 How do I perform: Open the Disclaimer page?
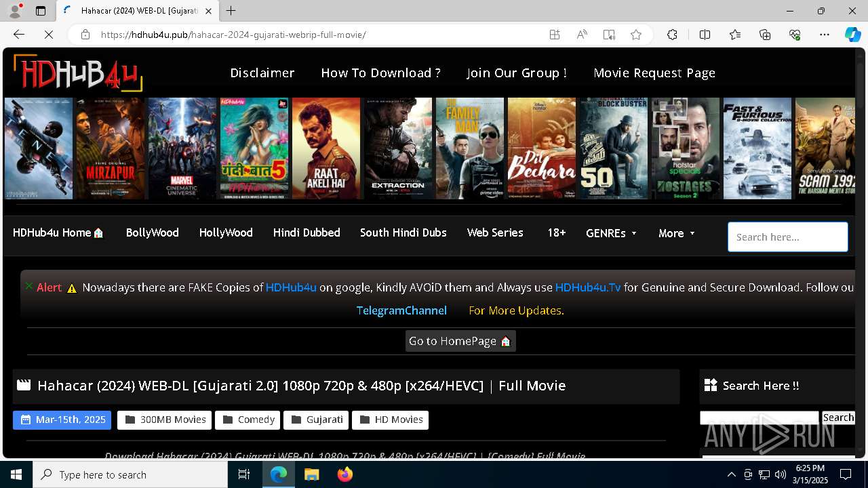coord(262,73)
